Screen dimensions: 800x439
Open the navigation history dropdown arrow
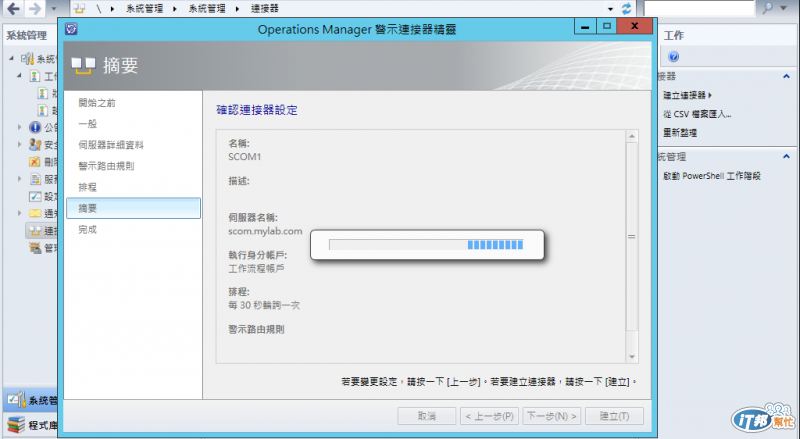click(54, 9)
